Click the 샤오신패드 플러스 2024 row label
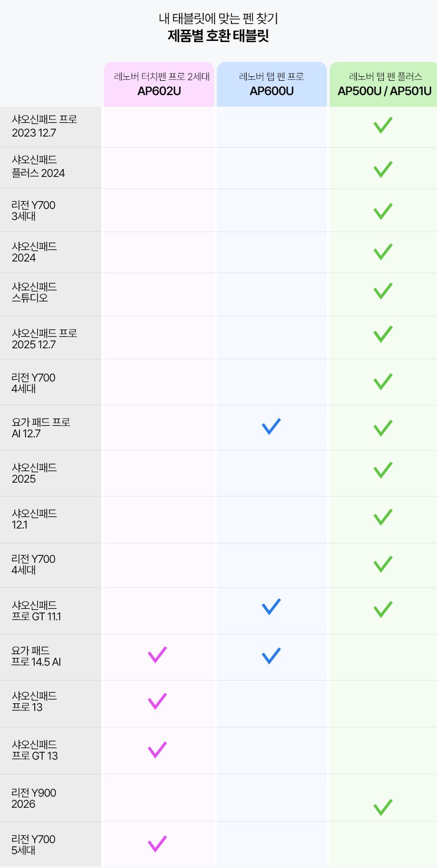This screenshot has width=437, height=868. (38, 166)
